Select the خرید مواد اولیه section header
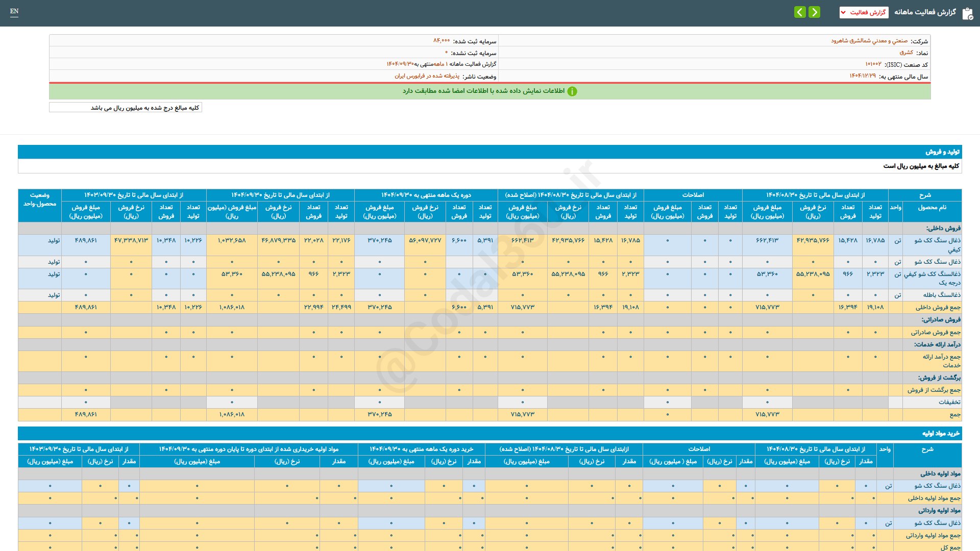The height and width of the screenshot is (551, 980). pos(941,434)
